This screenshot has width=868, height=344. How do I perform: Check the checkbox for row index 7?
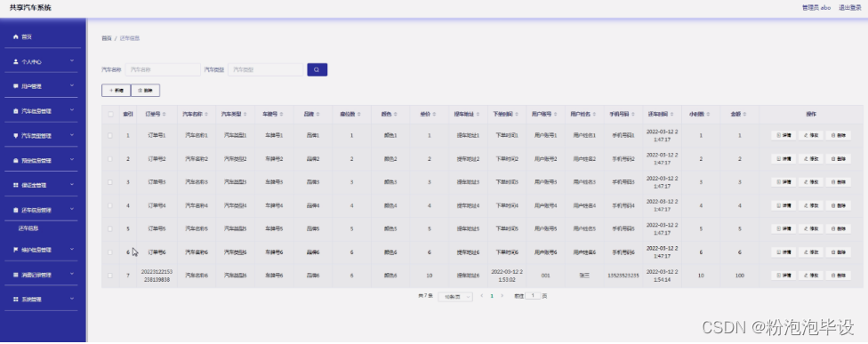tap(110, 276)
